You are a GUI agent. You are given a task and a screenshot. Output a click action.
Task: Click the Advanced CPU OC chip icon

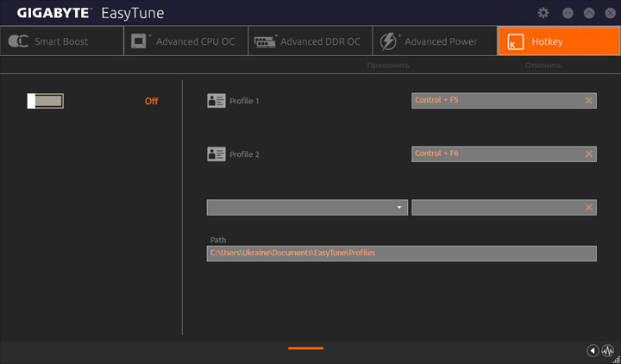[x=141, y=41]
